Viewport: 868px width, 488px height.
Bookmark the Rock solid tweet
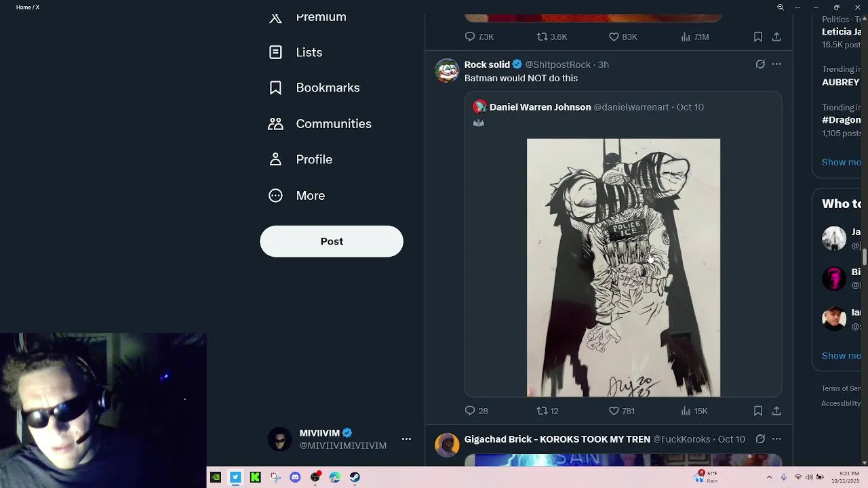[x=758, y=411]
